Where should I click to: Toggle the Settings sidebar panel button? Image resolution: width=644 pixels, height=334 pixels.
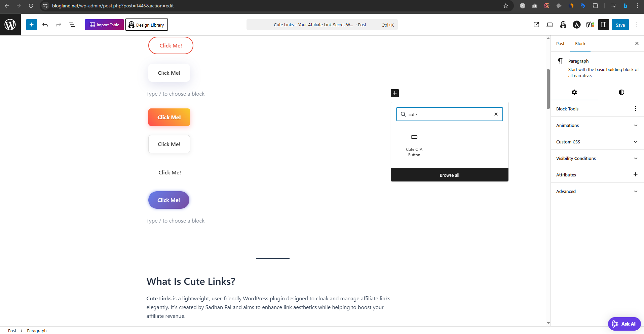604,25
